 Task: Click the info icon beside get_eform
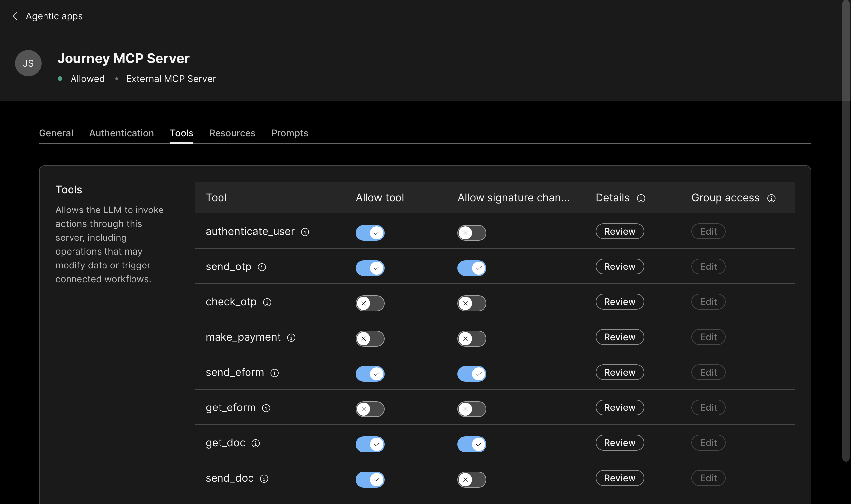tap(266, 408)
